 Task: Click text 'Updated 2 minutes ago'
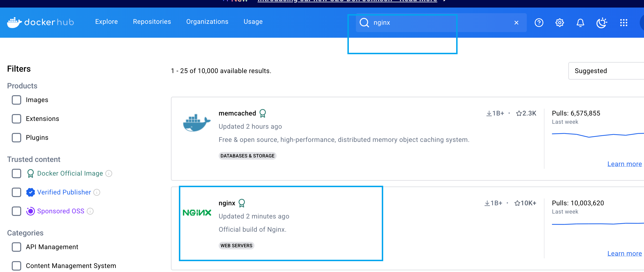254,216
